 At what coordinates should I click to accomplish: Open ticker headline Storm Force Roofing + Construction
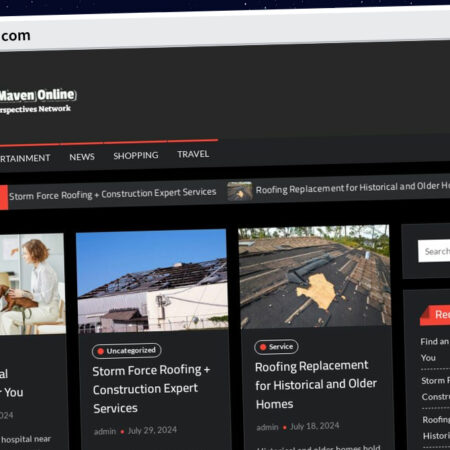113,194
